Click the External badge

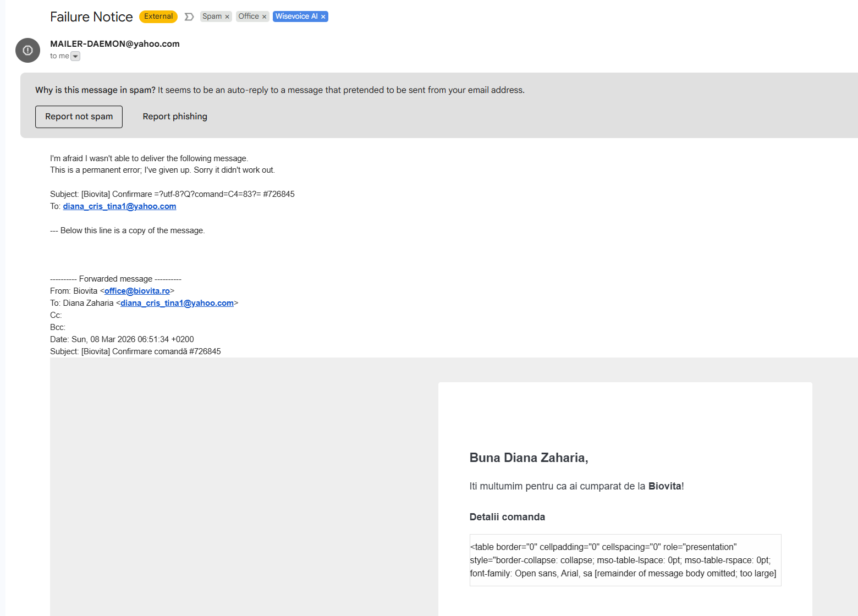[x=158, y=16]
